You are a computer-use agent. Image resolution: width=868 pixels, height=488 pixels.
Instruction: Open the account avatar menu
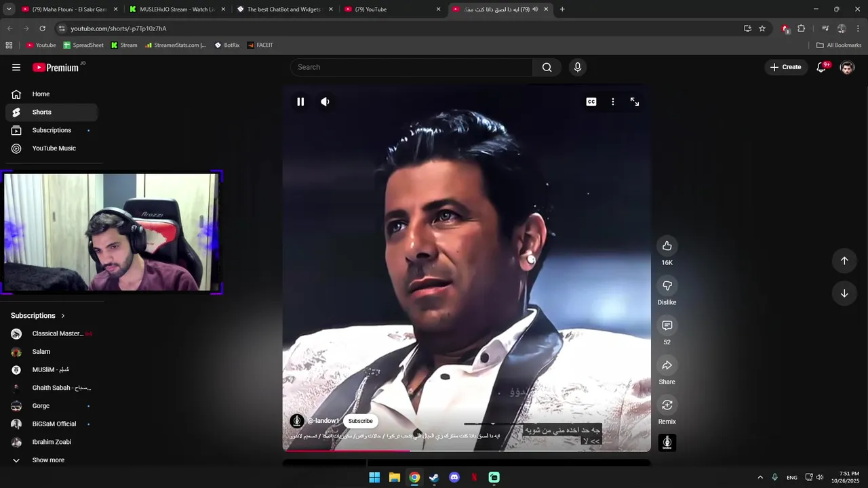tap(847, 67)
